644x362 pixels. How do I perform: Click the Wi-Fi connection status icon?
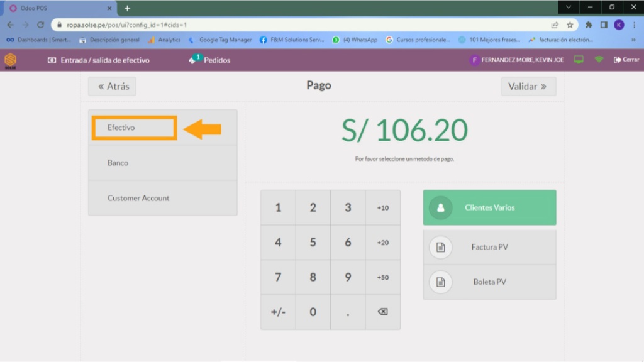599,60
